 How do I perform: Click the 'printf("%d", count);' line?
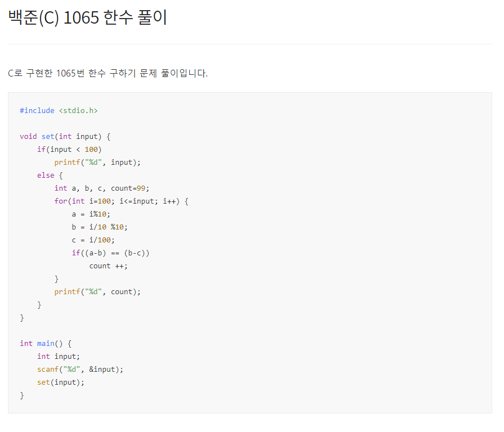tap(97, 292)
